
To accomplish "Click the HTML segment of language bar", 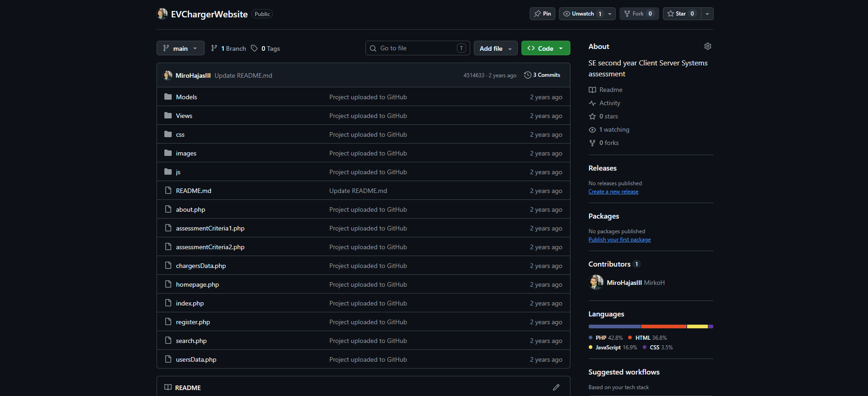I will pyautogui.click(x=664, y=326).
